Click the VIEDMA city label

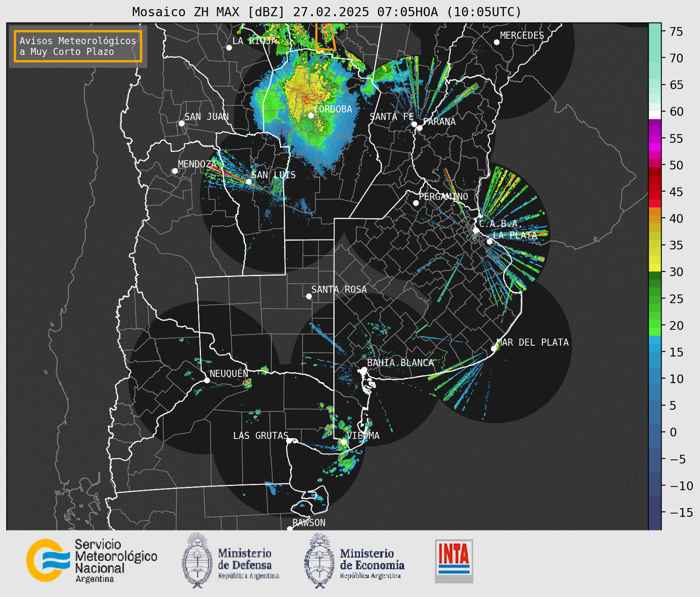coord(363,436)
